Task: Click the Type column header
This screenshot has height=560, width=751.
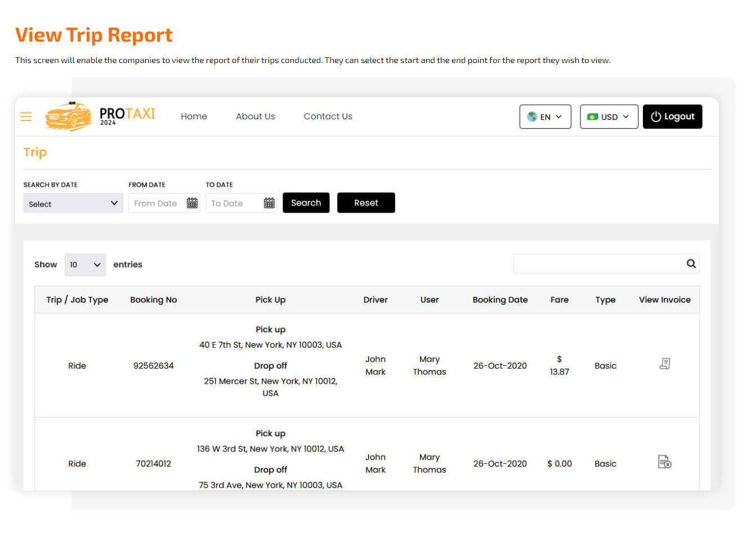Action: coord(605,300)
